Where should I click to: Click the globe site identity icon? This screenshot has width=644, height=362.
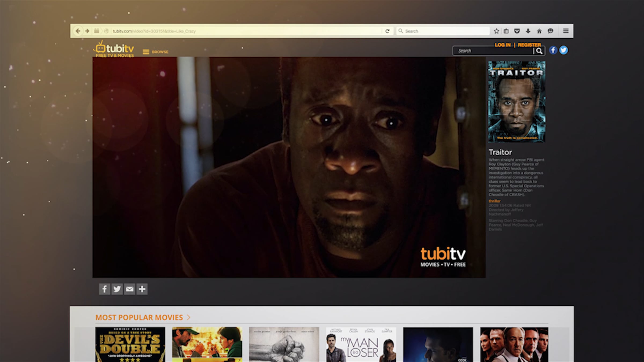pyautogui.click(x=106, y=31)
